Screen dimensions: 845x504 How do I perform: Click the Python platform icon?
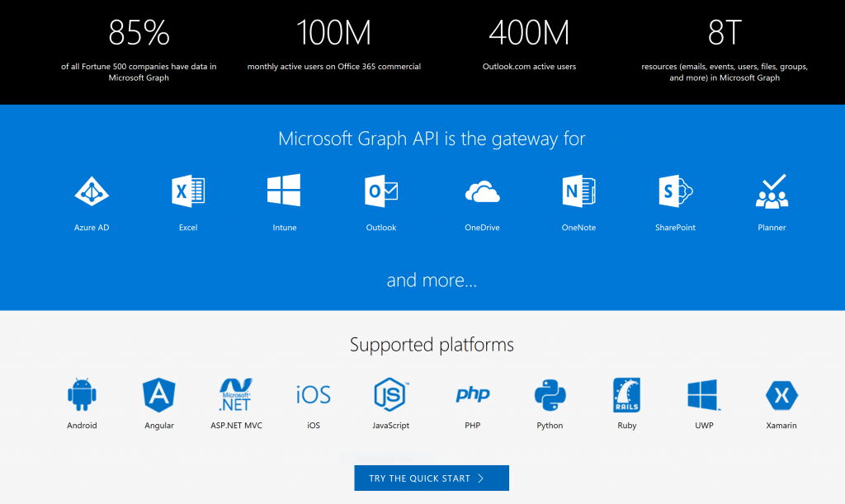[550, 396]
